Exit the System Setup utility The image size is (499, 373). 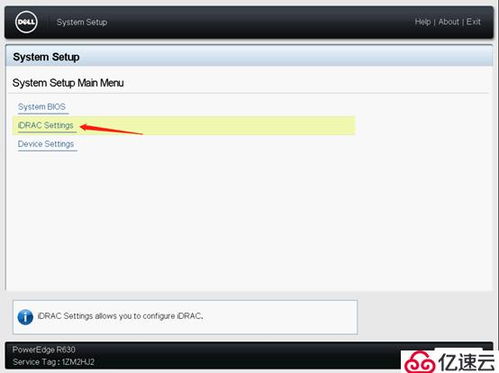(473, 22)
